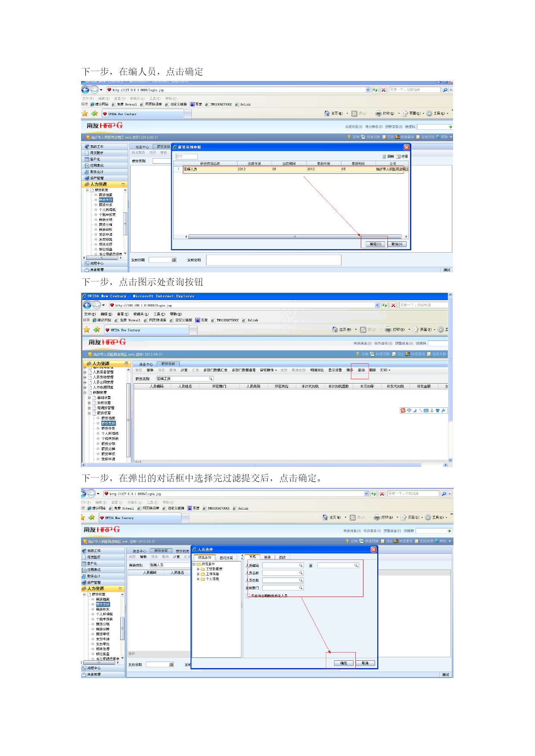Open lookup magnifier for 人员名称 field
This screenshot has height=756, width=535.
coord(301,573)
